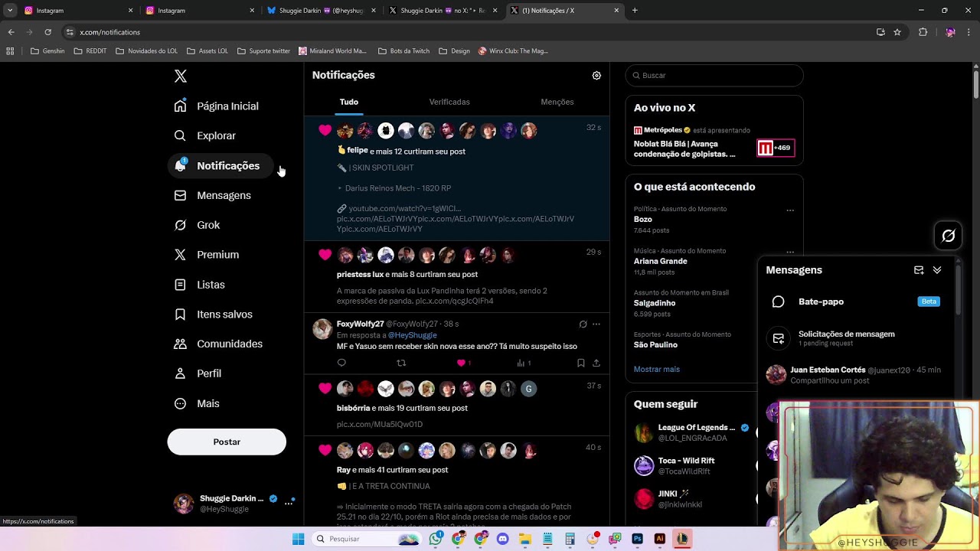Viewport: 980px width, 551px height.
Task: Open File Explorer from taskbar
Action: point(525,539)
